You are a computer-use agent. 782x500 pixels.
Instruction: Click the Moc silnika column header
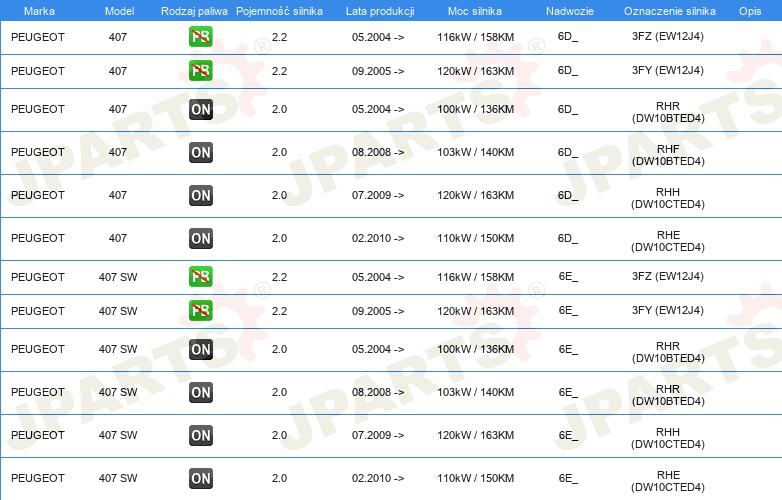[475, 11]
